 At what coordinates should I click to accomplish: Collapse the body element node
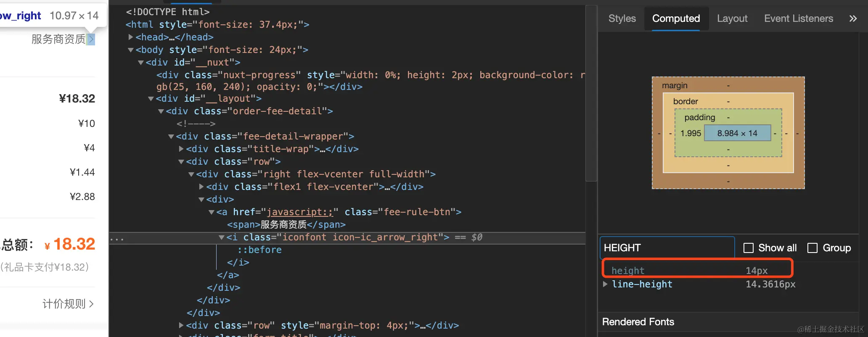pyautogui.click(x=131, y=50)
